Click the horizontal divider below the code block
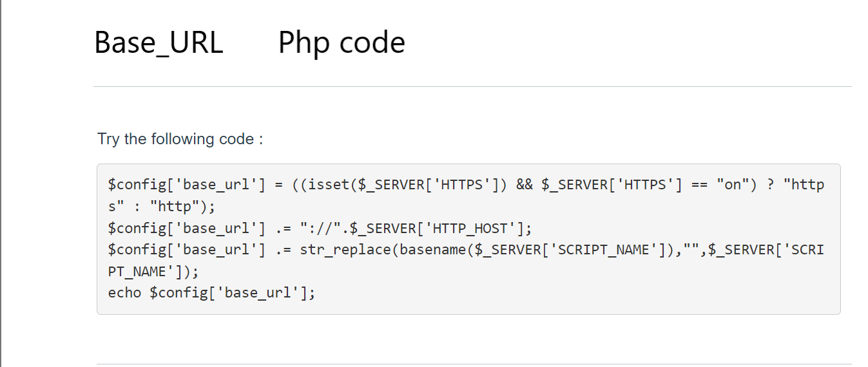 pyautogui.click(x=474, y=364)
